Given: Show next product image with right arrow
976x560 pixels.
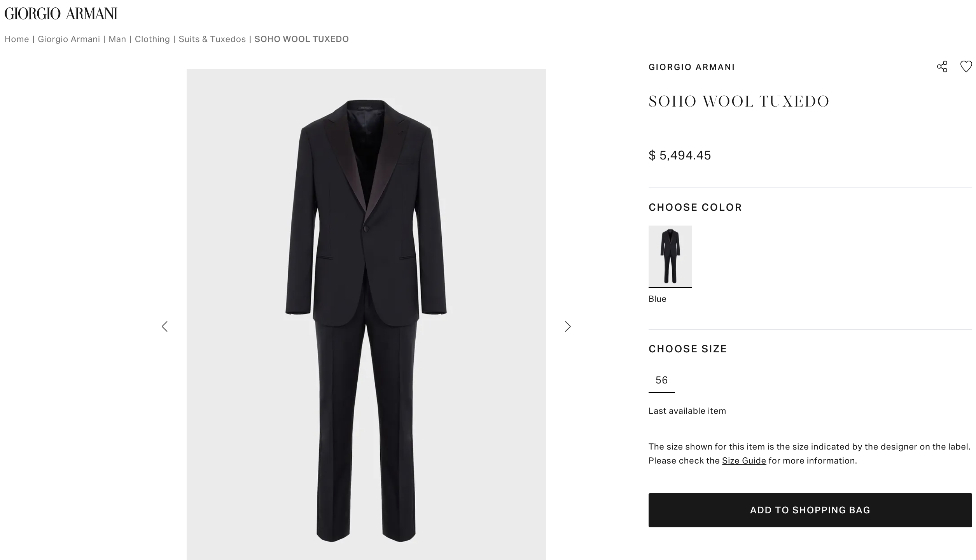Looking at the screenshot, I should [568, 327].
